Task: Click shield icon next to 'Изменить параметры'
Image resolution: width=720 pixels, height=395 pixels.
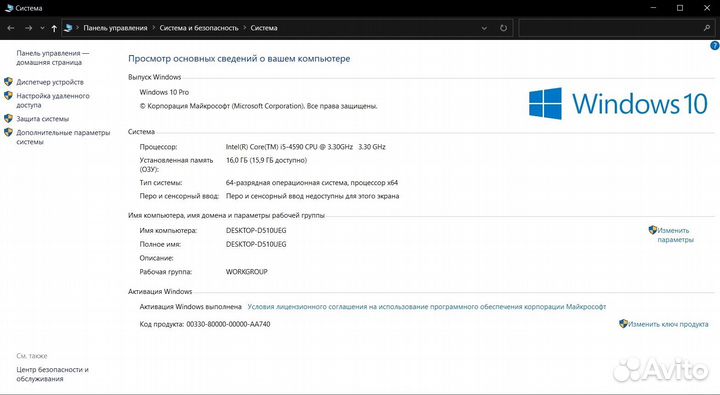Action: (x=652, y=230)
